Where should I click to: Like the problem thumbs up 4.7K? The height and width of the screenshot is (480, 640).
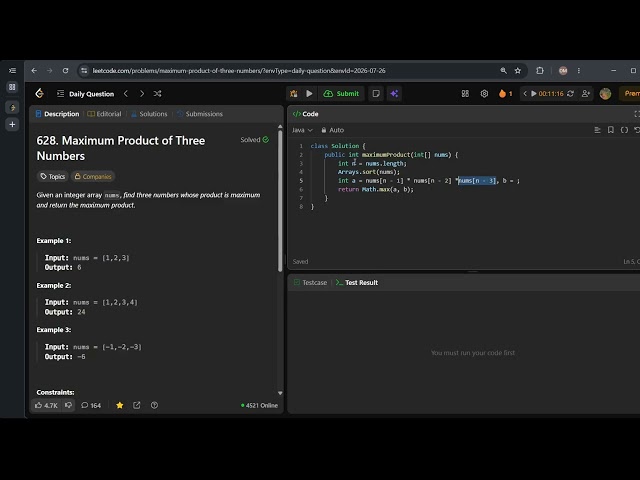point(46,405)
